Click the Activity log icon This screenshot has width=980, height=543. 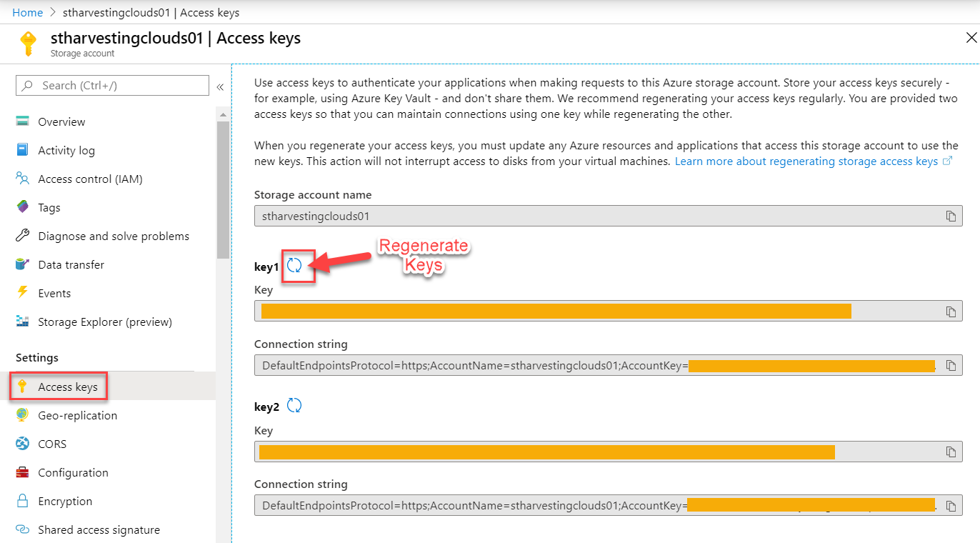pyautogui.click(x=23, y=150)
